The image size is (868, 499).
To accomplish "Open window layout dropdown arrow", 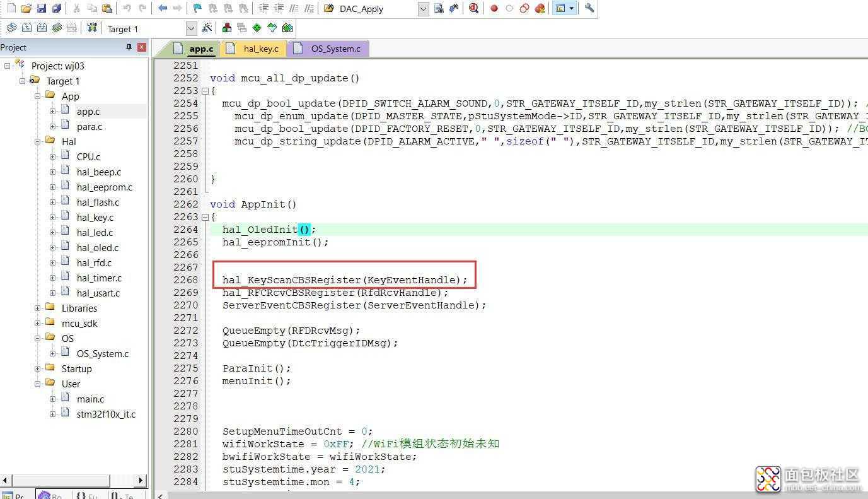I will pyautogui.click(x=572, y=9).
